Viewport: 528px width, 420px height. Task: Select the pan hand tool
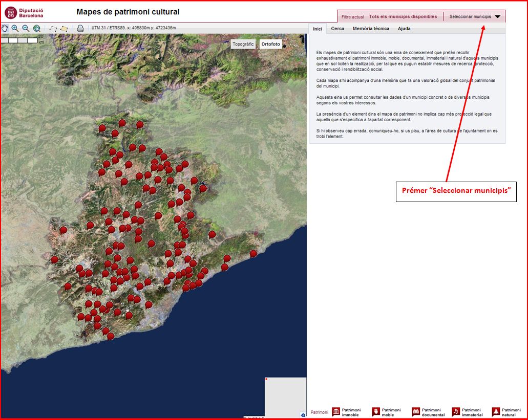coord(5,28)
